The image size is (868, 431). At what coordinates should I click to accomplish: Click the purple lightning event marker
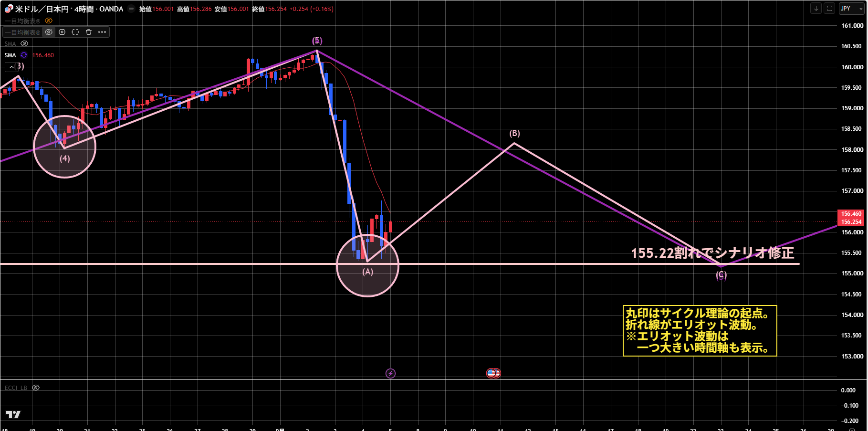(390, 373)
